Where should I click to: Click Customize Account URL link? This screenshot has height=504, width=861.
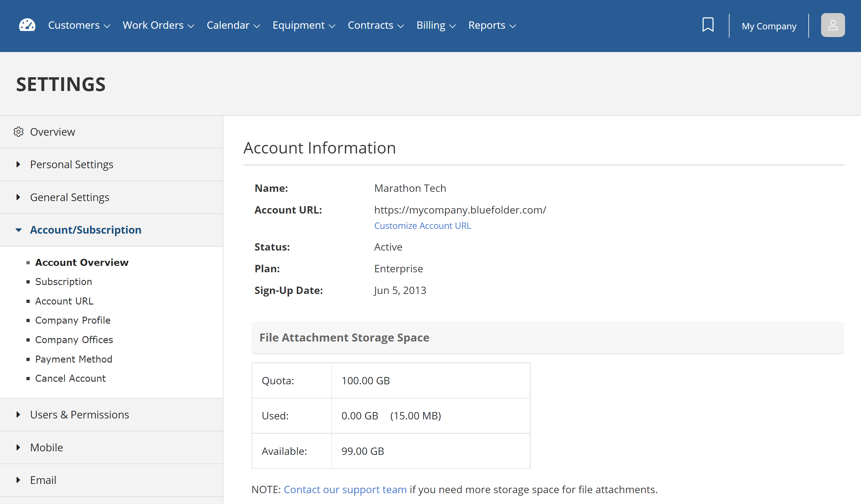click(422, 226)
